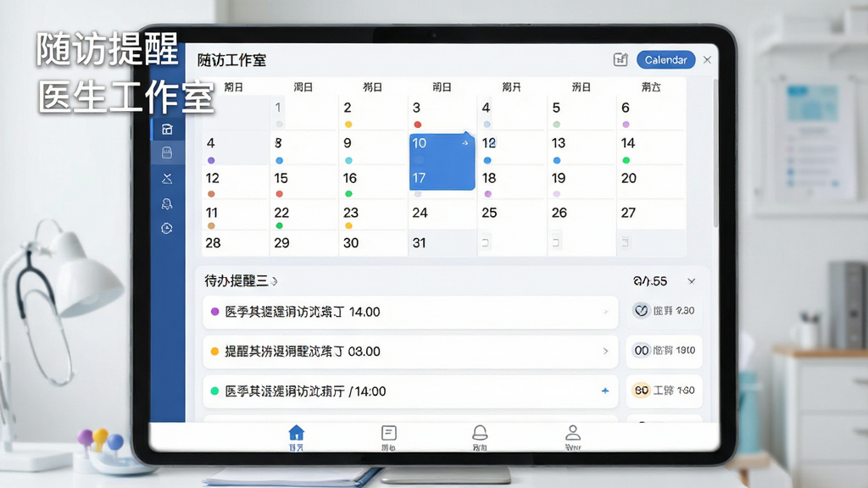868x488 pixels.
Task: Select date 14 with green dot
Action: tap(651, 149)
